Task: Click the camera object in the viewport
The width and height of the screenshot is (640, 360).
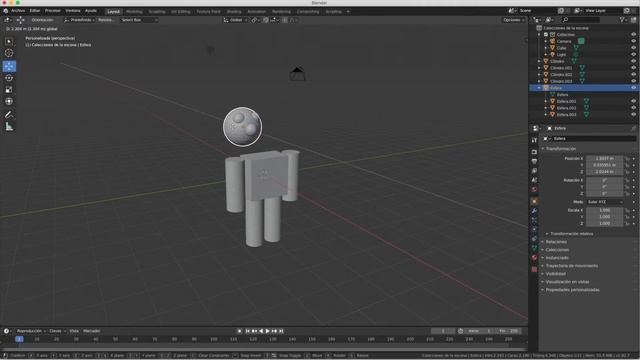Action: click(x=298, y=74)
